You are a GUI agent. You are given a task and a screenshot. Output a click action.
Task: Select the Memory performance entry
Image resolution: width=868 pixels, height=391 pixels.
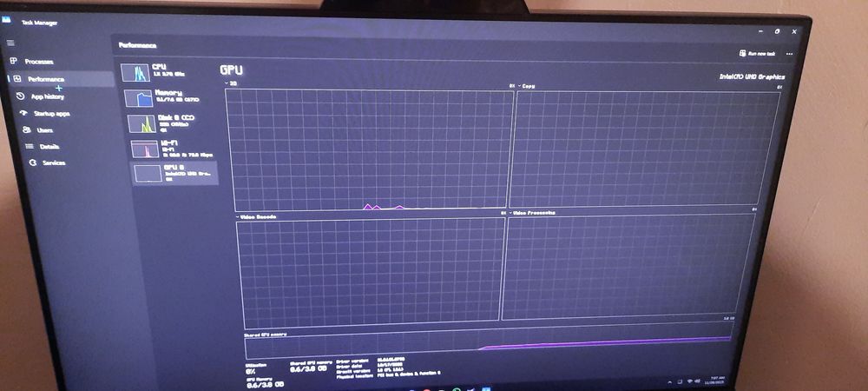(168, 97)
